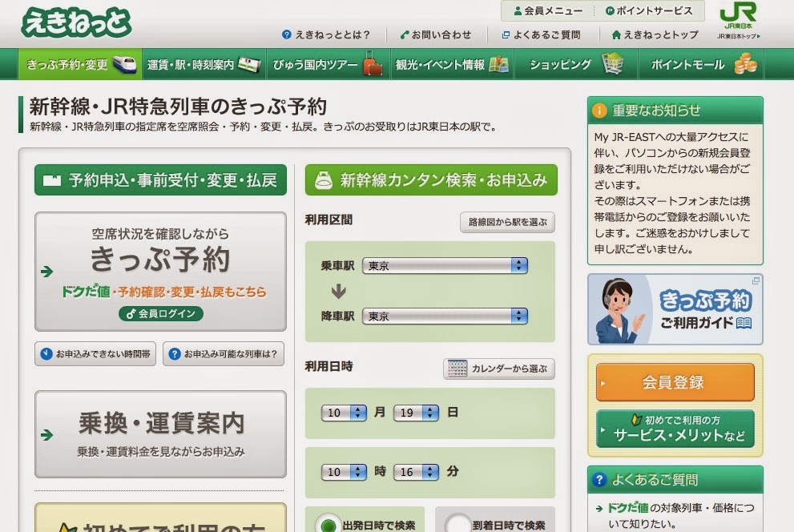Click clock icon on お申込みできない時間帯
Image resolution: width=794 pixels, height=532 pixels.
(x=46, y=354)
